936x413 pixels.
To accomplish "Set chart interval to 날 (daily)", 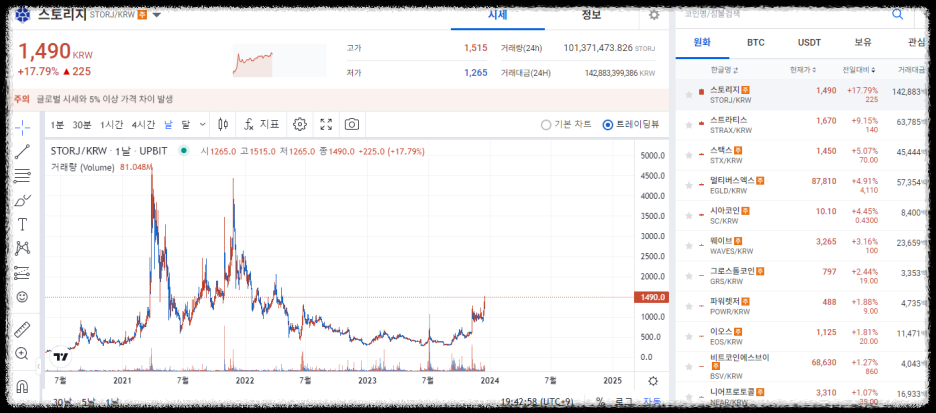I will point(168,125).
